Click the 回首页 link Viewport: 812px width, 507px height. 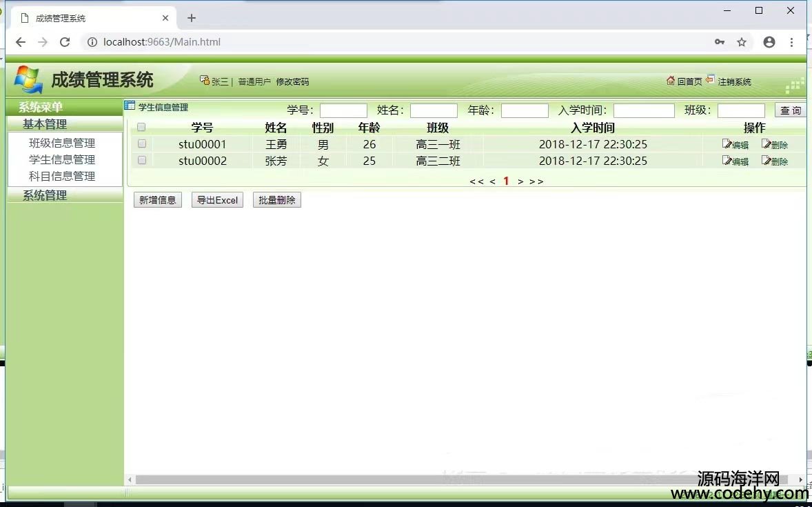[690, 82]
